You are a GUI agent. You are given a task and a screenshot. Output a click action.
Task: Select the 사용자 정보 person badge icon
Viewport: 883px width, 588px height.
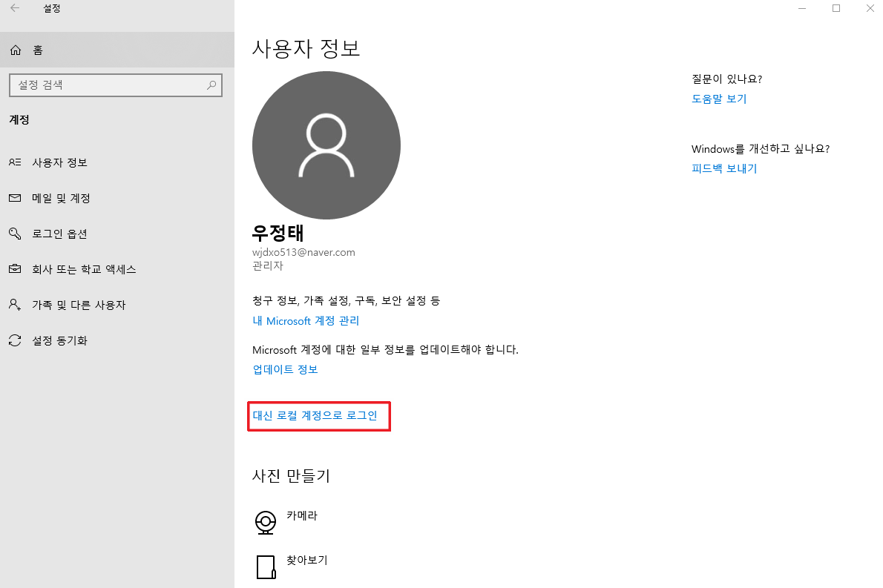[x=16, y=162]
